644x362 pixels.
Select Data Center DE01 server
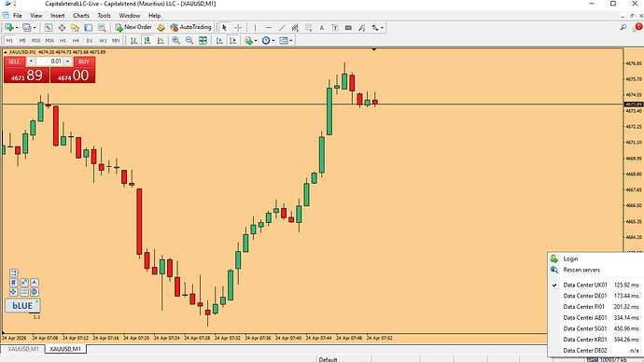click(595, 296)
